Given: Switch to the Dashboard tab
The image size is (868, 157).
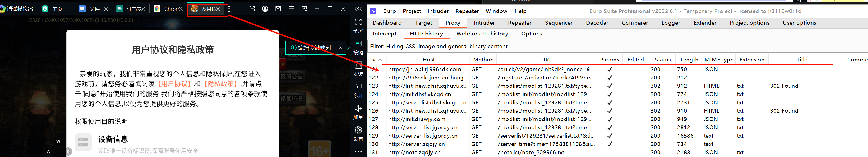Looking at the screenshot, I should (387, 23).
